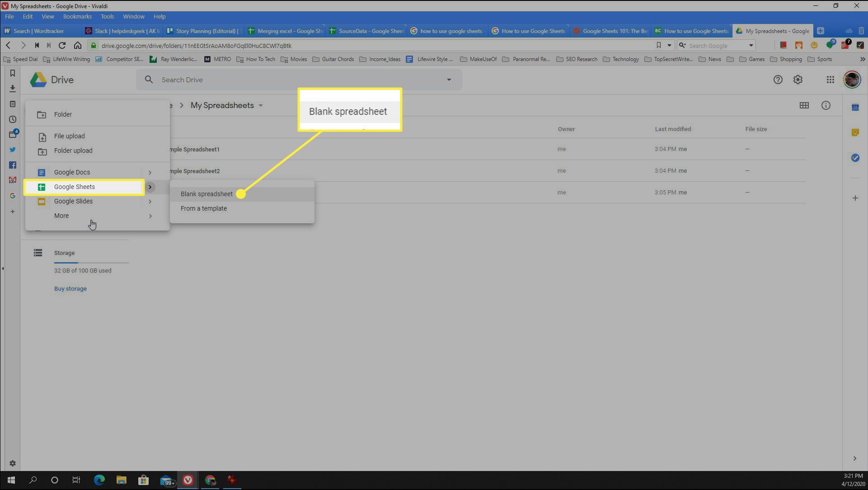Viewport: 868px width, 490px height.
Task: Open the Storage section link
Action: (64, 253)
